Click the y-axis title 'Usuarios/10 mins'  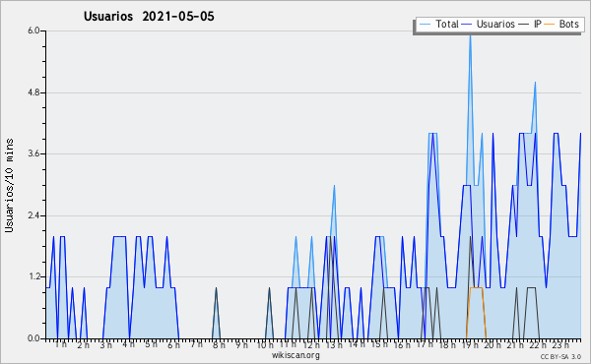(x=9, y=185)
